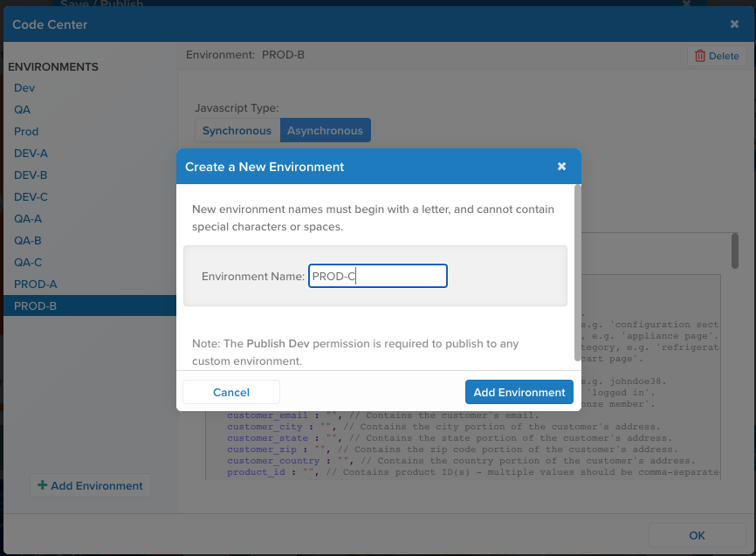The width and height of the screenshot is (756, 556).
Task: Switch to the QA-C environment
Action: pos(28,263)
